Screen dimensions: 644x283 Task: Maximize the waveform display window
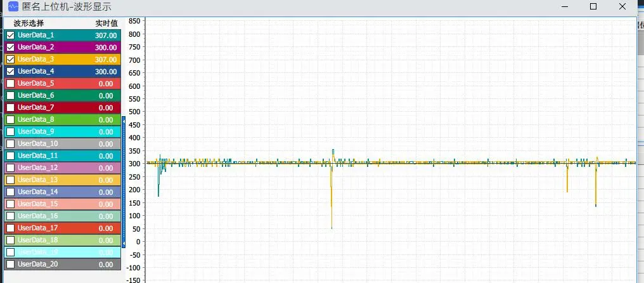pyautogui.click(x=593, y=6)
